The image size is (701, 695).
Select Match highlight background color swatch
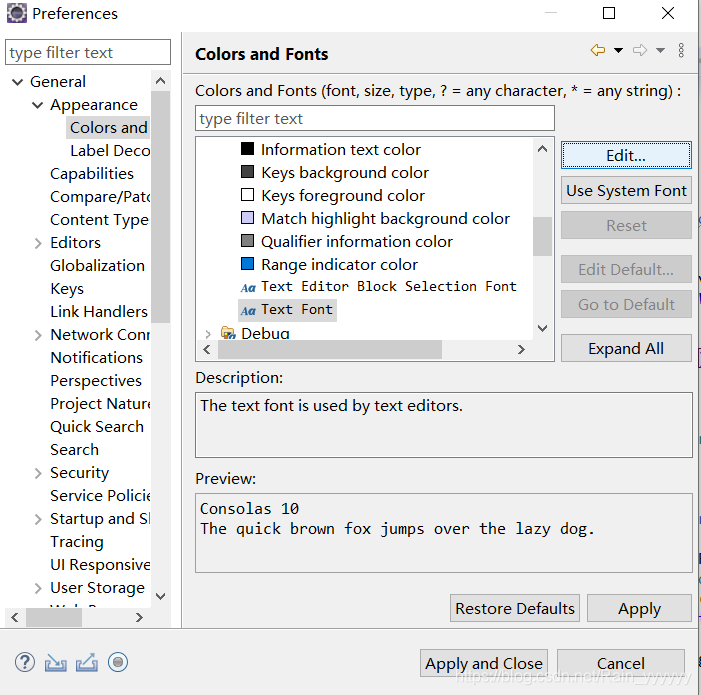pyautogui.click(x=247, y=218)
